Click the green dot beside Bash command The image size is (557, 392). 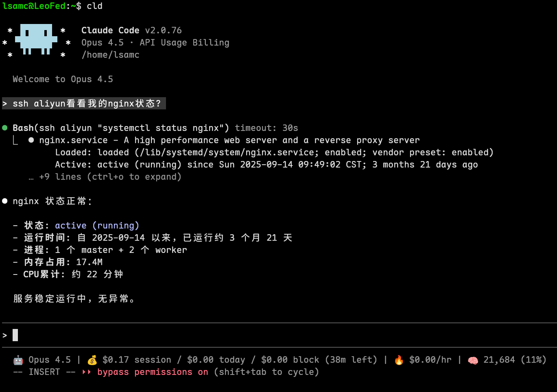point(5,128)
